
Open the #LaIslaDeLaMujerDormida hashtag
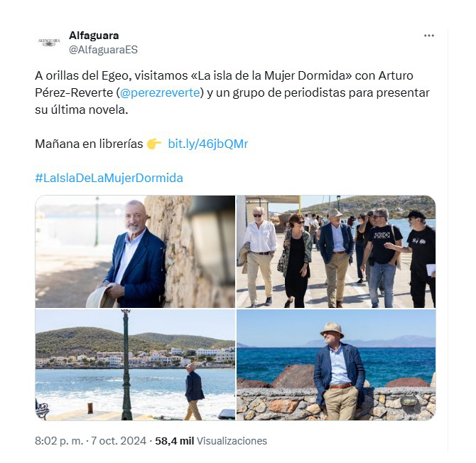click(109, 178)
